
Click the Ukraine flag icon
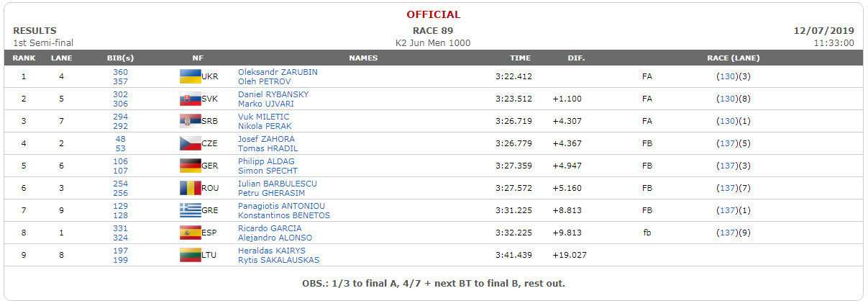190,77
